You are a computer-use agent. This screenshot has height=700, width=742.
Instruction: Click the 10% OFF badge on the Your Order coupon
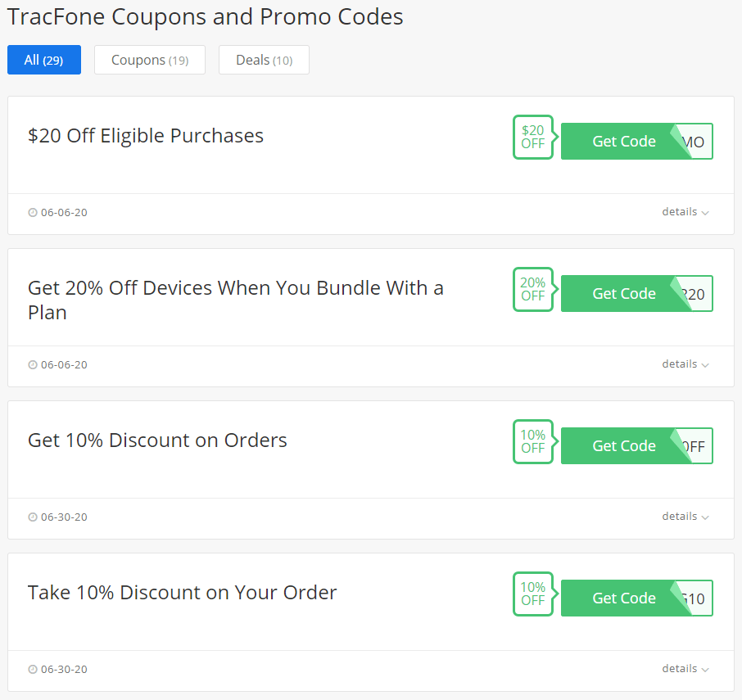pyautogui.click(x=533, y=594)
